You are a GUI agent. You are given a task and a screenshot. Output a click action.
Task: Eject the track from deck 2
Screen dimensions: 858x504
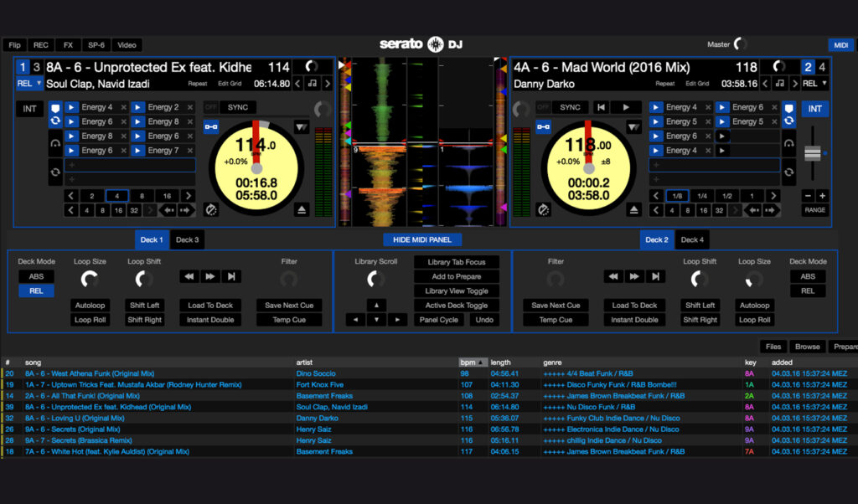click(633, 210)
